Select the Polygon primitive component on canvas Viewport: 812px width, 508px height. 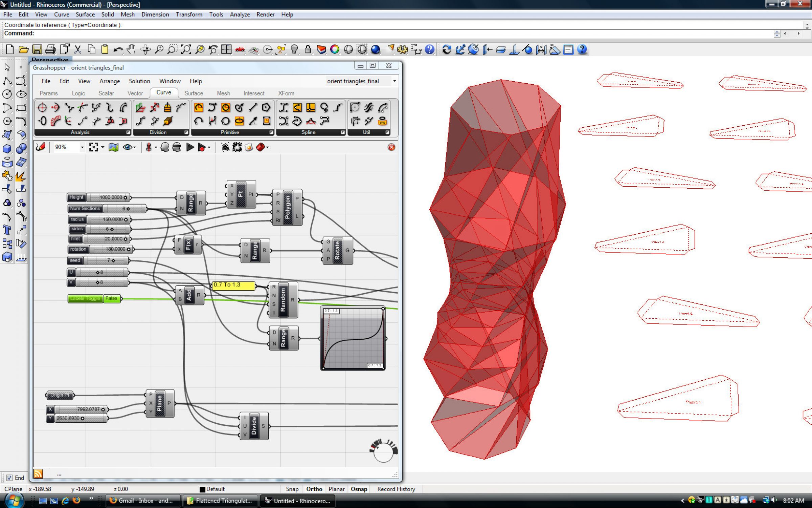tap(288, 207)
